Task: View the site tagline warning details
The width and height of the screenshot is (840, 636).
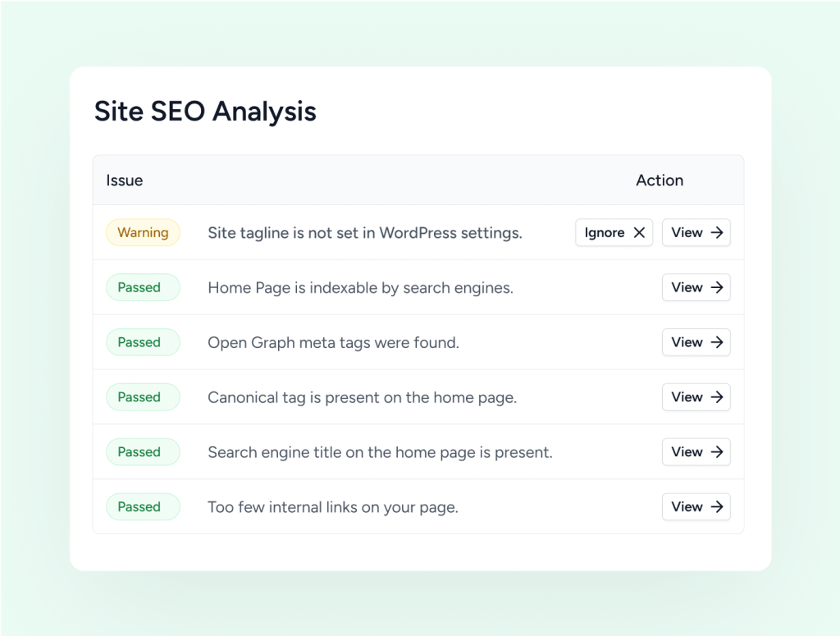Action: click(696, 232)
